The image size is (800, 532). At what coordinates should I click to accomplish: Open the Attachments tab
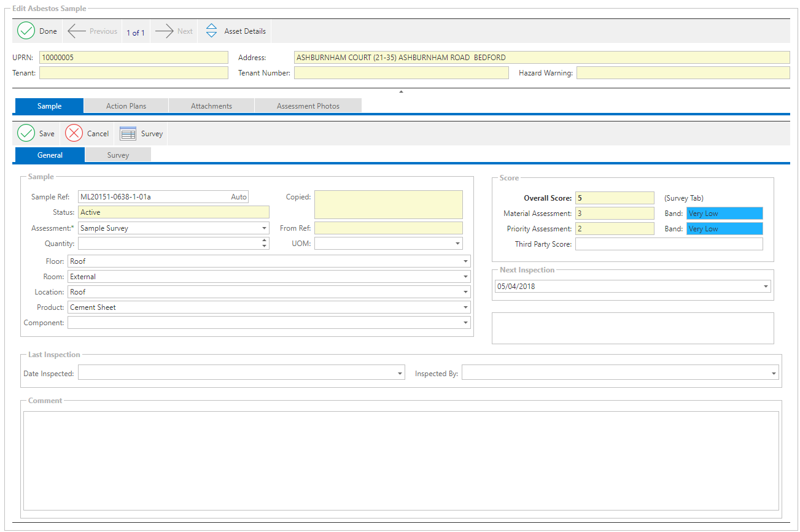click(211, 106)
